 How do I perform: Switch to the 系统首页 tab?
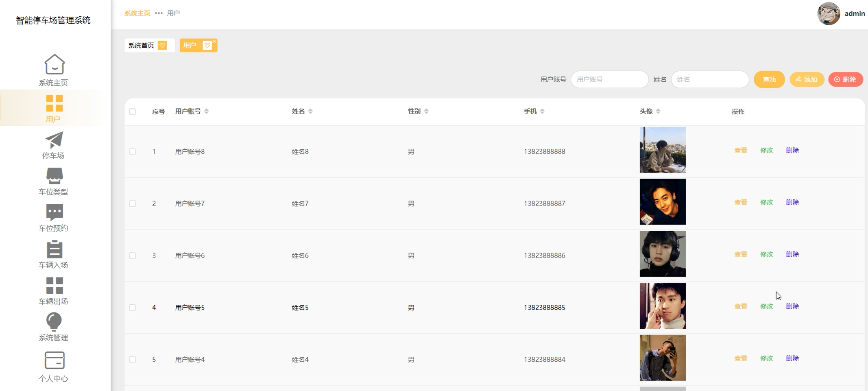149,45
